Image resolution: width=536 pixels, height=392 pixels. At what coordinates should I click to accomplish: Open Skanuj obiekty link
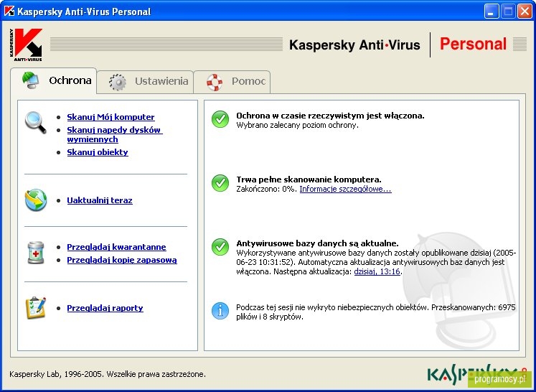click(x=98, y=152)
